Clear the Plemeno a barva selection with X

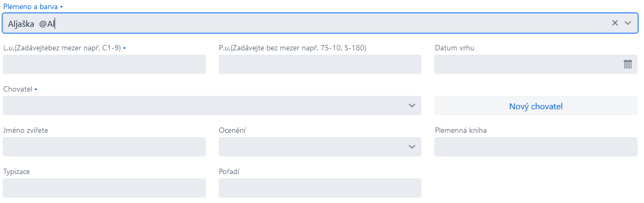[615, 23]
